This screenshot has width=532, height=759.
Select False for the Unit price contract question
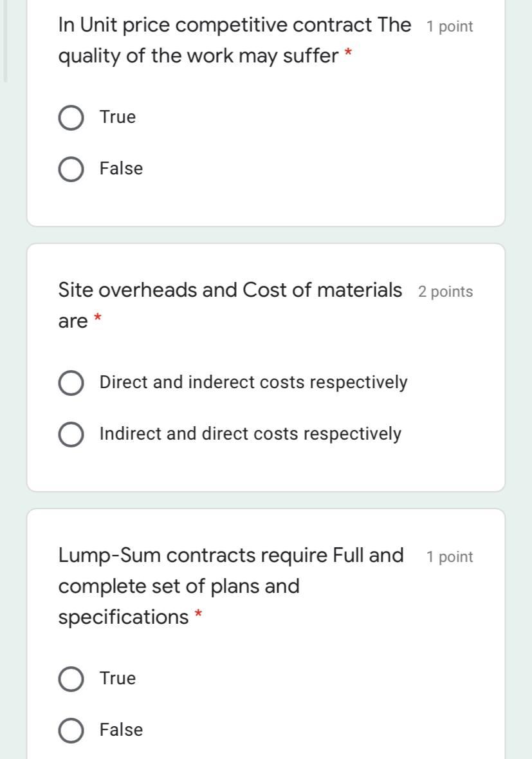71,169
